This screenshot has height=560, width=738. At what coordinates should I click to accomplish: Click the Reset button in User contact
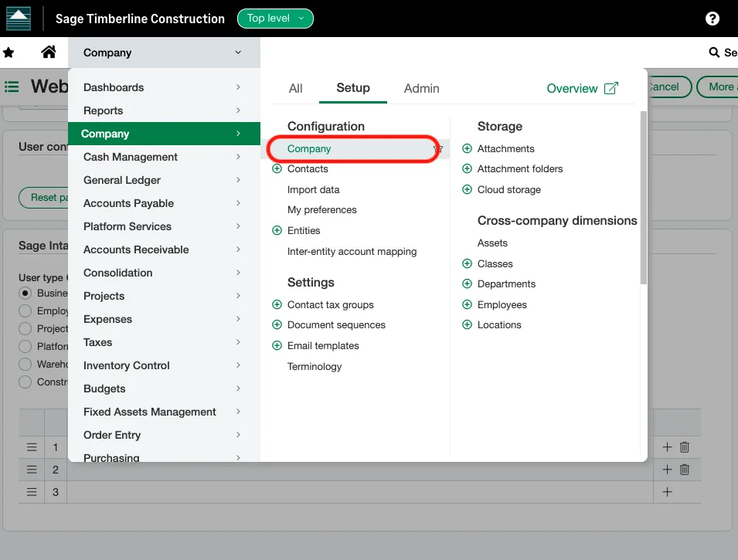click(x=44, y=197)
